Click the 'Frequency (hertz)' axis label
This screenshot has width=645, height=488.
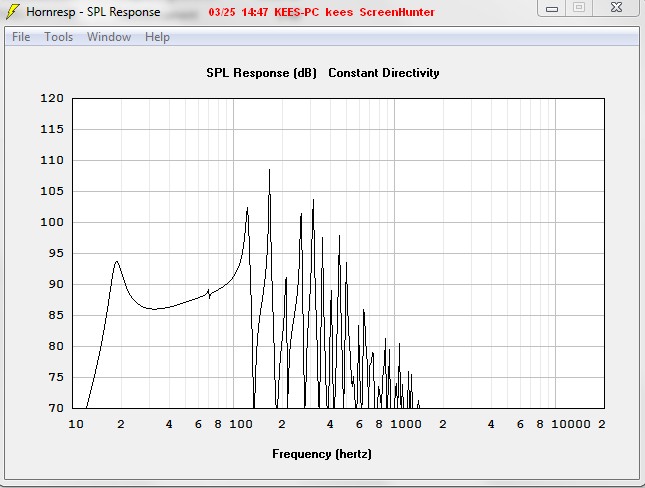coord(322,454)
